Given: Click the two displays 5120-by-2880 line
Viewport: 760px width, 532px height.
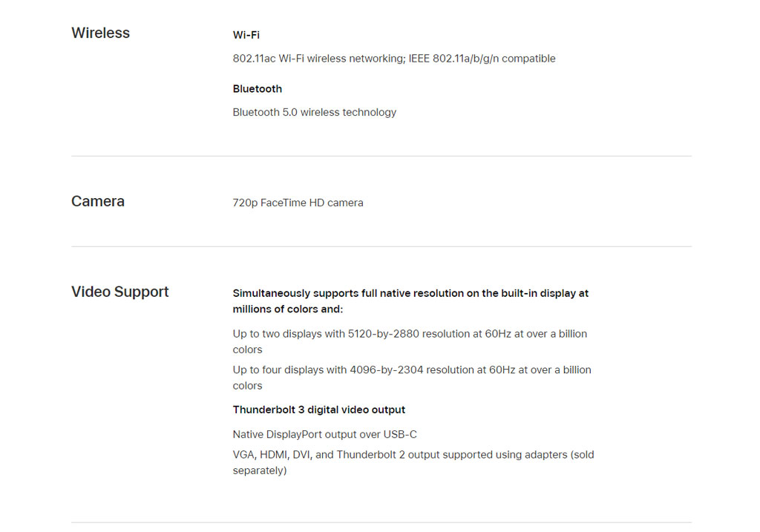Looking at the screenshot, I should coord(410,341).
